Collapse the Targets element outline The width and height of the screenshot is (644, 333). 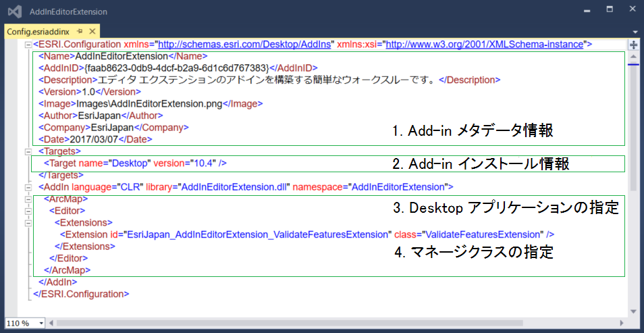click(x=28, y=152)
